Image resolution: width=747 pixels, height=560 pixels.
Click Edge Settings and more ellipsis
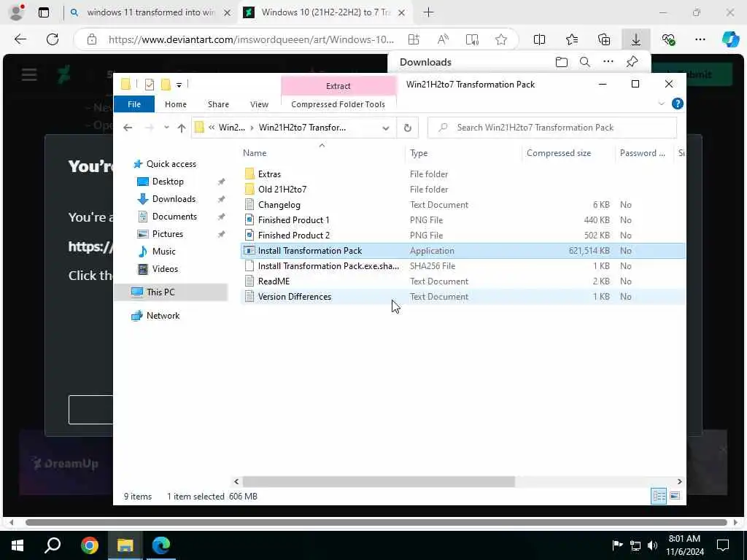coord(700,39)
